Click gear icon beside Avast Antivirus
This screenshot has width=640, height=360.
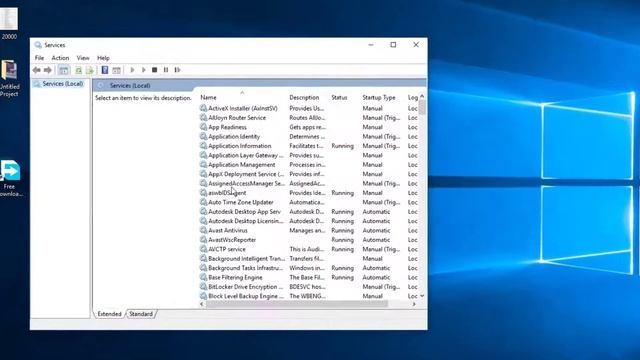[x=203, y=230]
